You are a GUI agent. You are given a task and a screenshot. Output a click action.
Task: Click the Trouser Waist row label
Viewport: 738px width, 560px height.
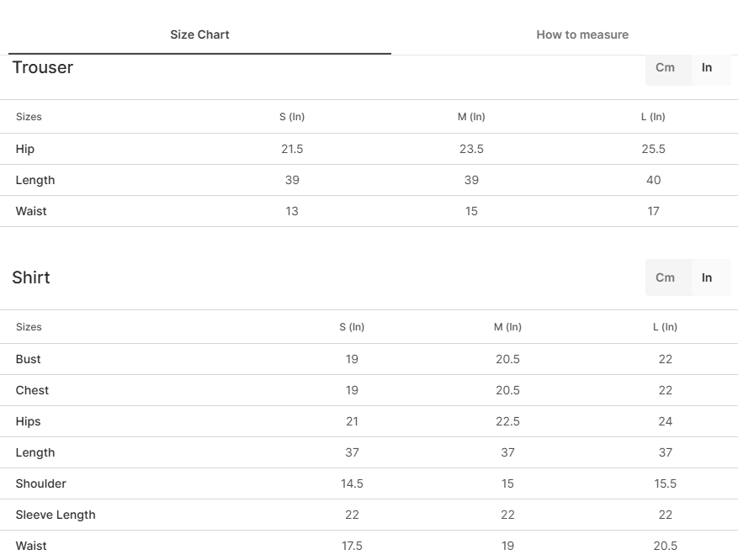click(x=31, y=211)
